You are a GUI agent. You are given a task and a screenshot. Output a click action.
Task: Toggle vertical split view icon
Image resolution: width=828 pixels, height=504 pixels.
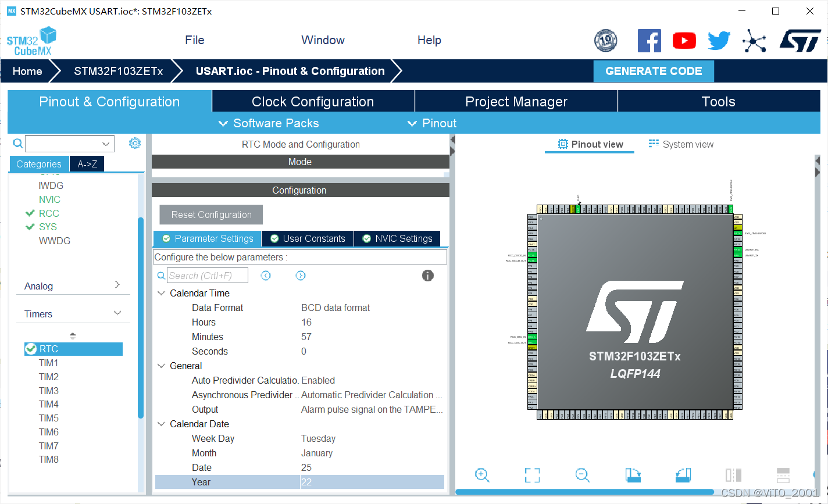point(733,475)
